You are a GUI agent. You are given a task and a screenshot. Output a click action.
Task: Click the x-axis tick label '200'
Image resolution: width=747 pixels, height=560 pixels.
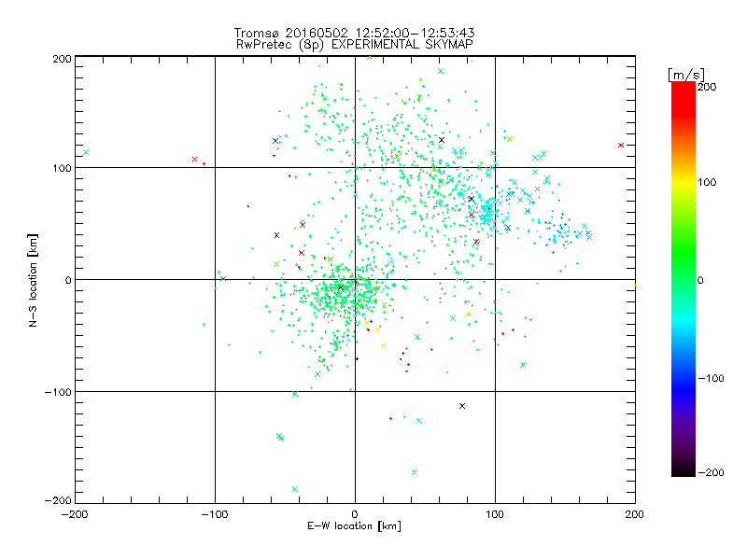(x=635, y=514)
